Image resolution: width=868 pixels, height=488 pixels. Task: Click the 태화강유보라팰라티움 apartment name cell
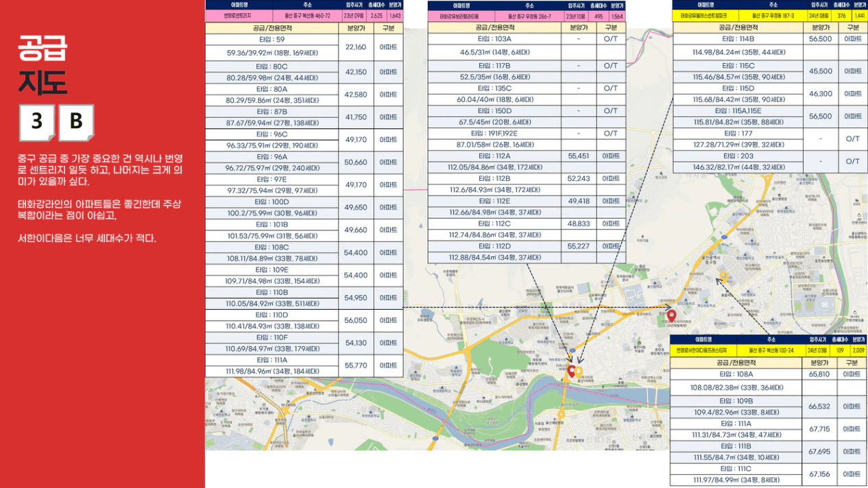click(463, 15)
